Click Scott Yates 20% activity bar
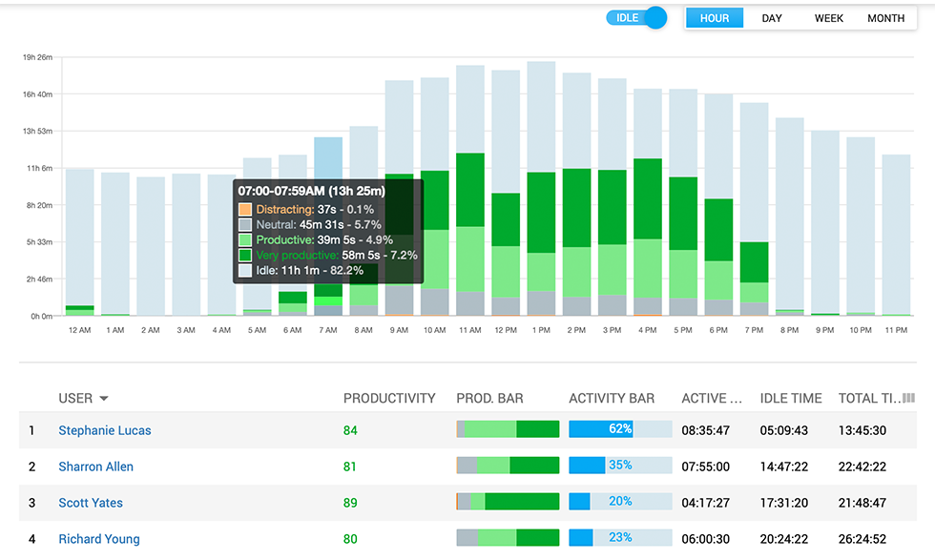The image size is (935, 560). [620, 502]
